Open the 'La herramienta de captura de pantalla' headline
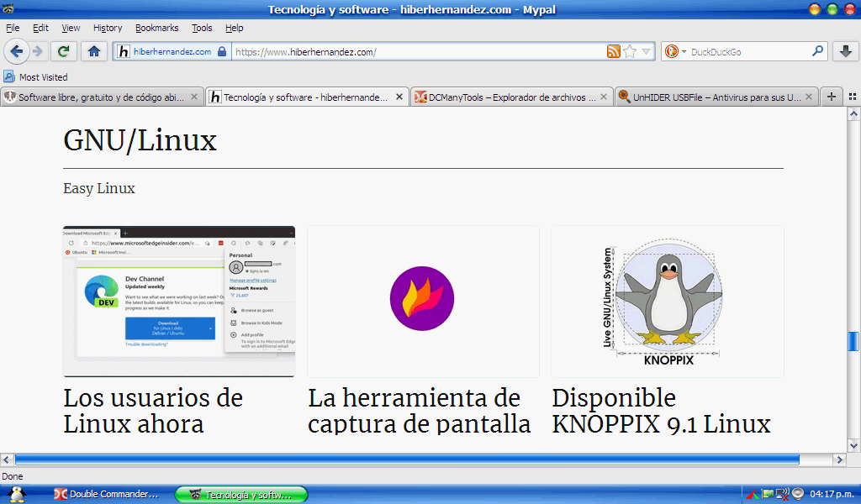The height and width of the screenshot is (504, 861). (419, 412)
